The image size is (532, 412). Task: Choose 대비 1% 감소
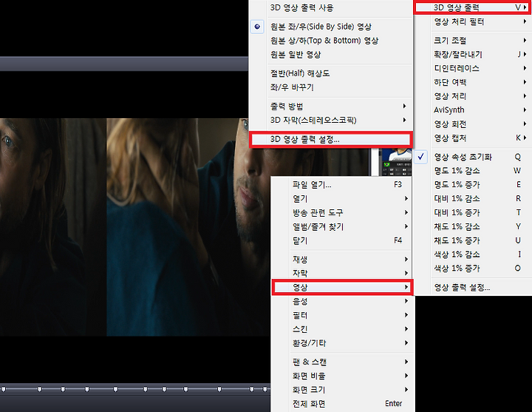tap(473, 198)
